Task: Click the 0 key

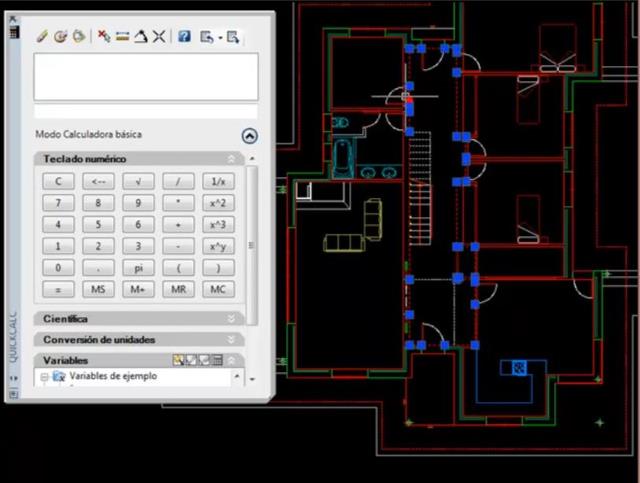Action: [x=58, y=268]
